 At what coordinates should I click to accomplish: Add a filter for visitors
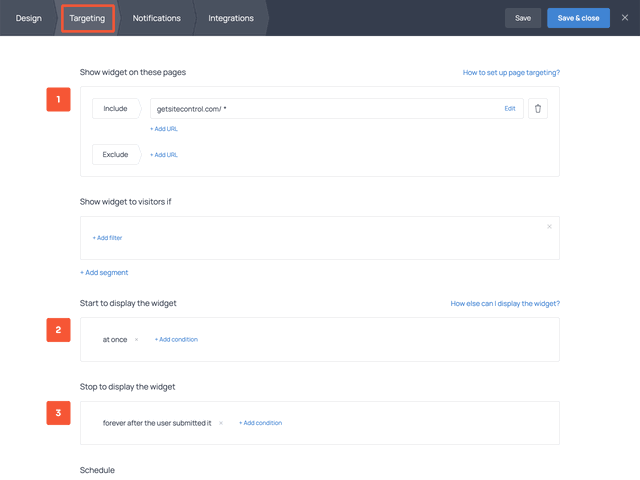pyautogui.click(x=107, y=238)
